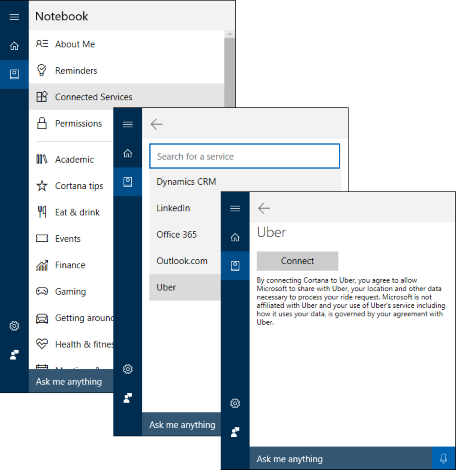Open the settings gear in the leftmost sidebar
This screenshot has height=470, width=456.
pyautogui.click(x=14, y=326)
